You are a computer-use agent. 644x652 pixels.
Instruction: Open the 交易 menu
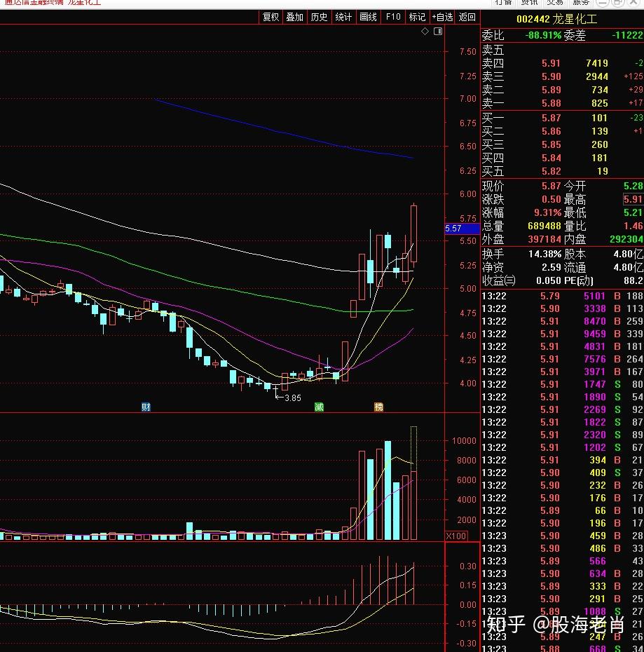tap(555, 3)
